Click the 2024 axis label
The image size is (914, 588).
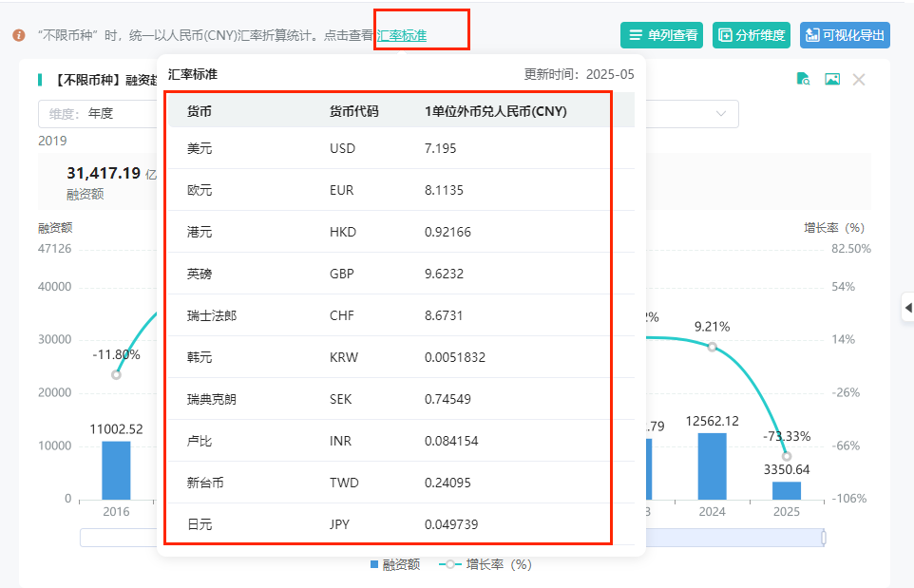[x=712, y=512]
